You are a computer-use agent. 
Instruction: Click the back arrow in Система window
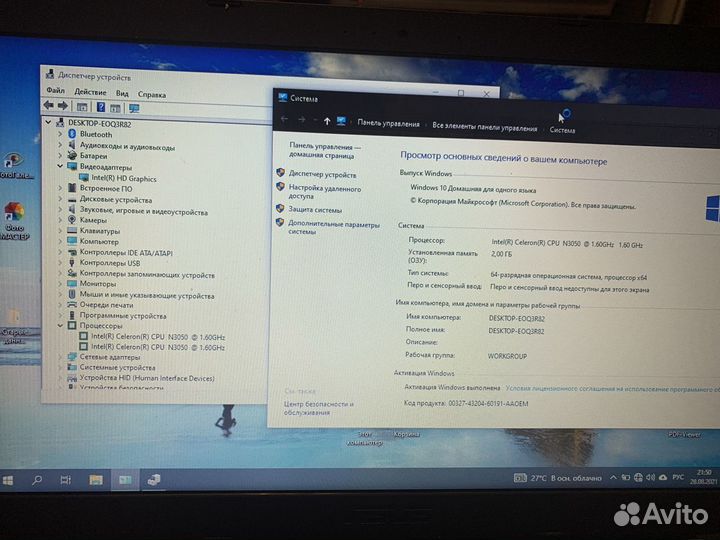[284, 119]
